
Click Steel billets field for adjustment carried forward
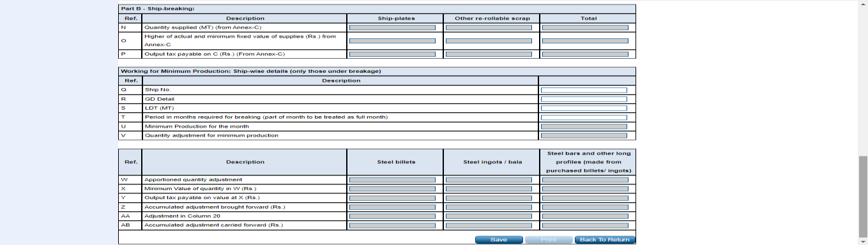392,225
